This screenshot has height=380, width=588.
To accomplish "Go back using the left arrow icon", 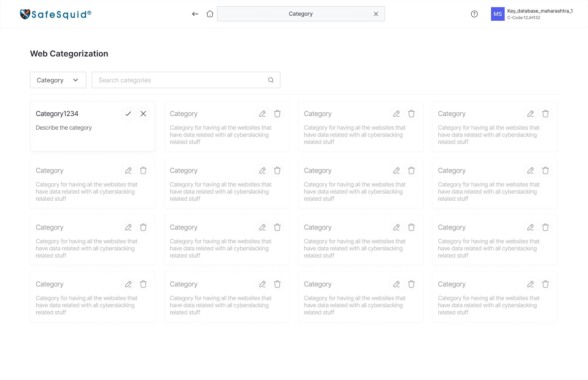I will 195,14.
